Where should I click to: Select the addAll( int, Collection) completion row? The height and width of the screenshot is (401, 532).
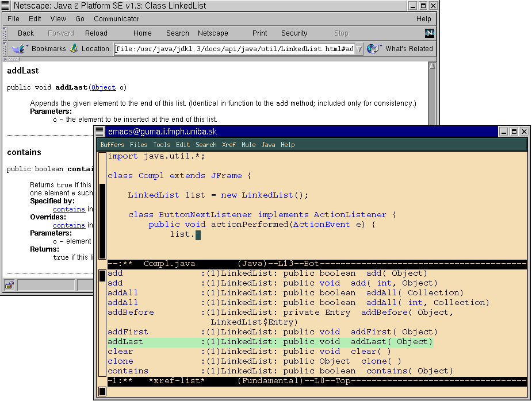click(298, 303)
